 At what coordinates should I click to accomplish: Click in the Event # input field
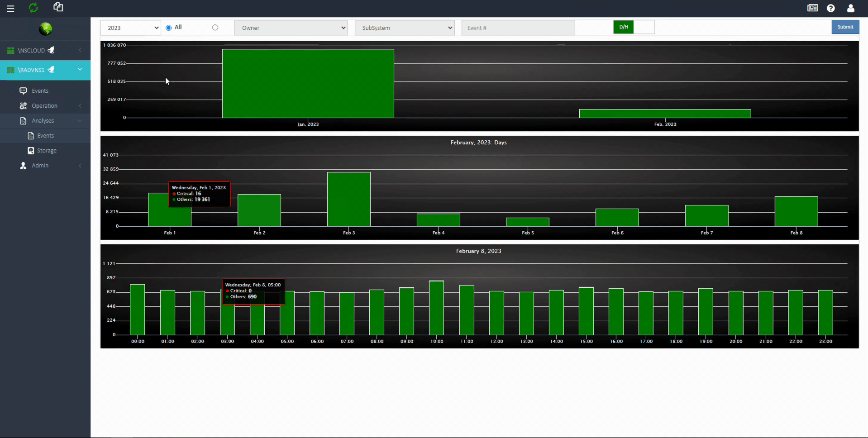[518, 28]
